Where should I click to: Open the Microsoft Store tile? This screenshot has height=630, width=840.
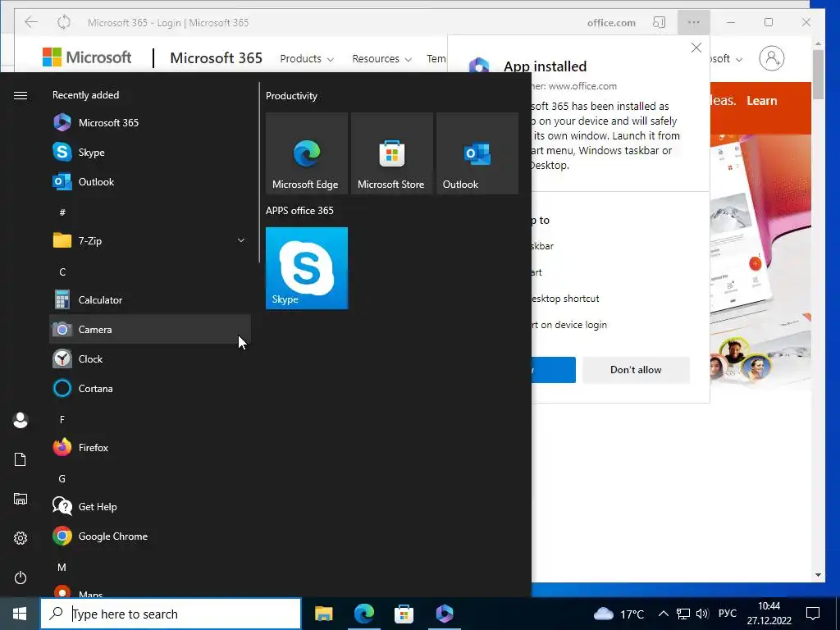[391, 153]
